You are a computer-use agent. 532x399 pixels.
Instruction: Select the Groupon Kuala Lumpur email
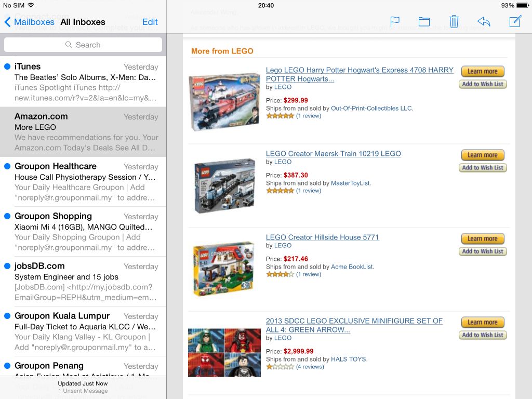[x=83, y=331]
